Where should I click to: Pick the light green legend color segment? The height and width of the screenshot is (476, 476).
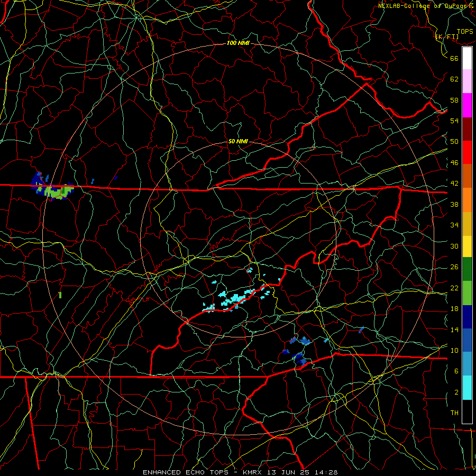[467, 293]
